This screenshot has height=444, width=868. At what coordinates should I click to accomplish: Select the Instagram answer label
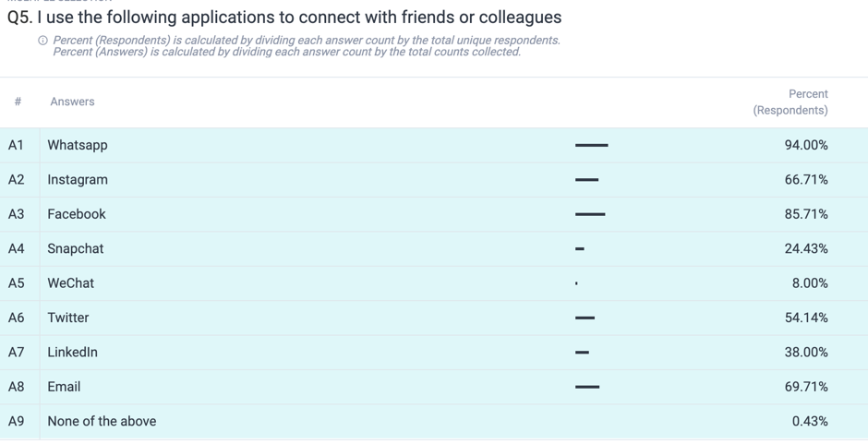point(78,179)
